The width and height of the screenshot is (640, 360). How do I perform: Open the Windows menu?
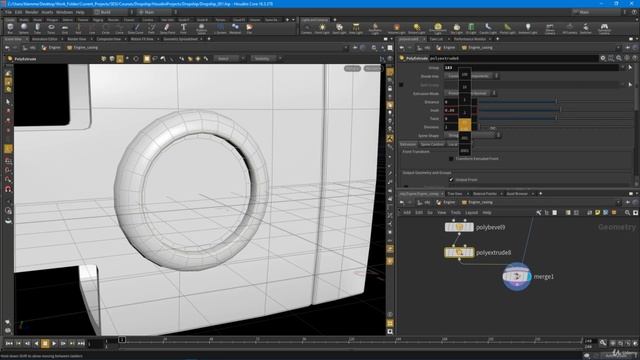point(64,12)
